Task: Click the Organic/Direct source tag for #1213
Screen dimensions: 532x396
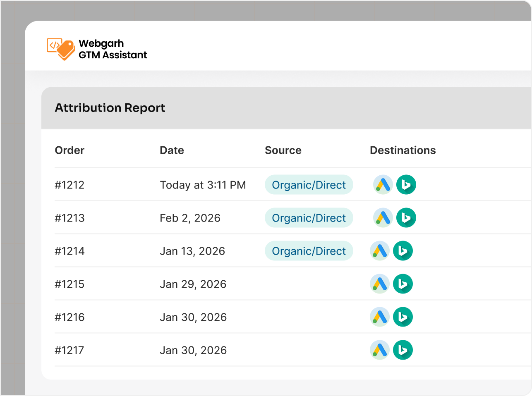Action: pos(309,218)
